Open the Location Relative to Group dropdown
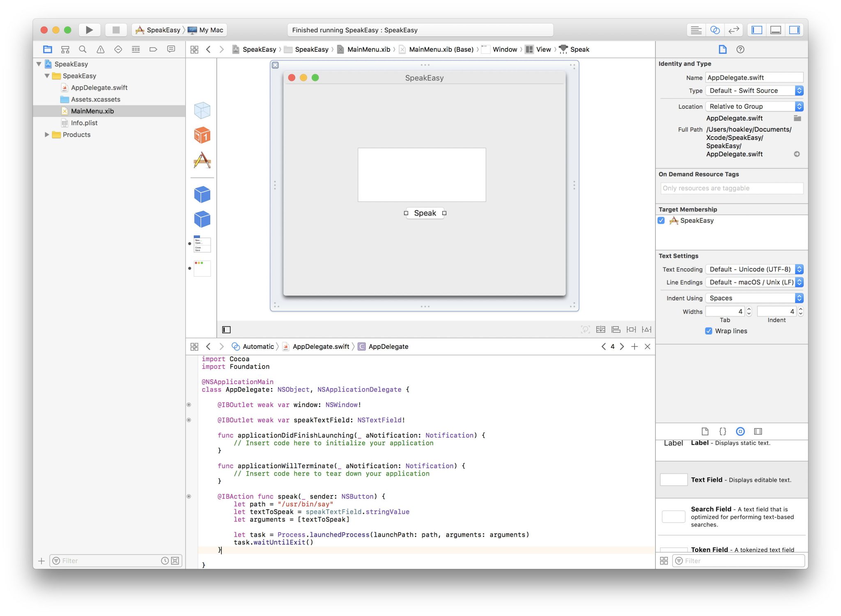 pyautogui.click(x=754, y=106)
